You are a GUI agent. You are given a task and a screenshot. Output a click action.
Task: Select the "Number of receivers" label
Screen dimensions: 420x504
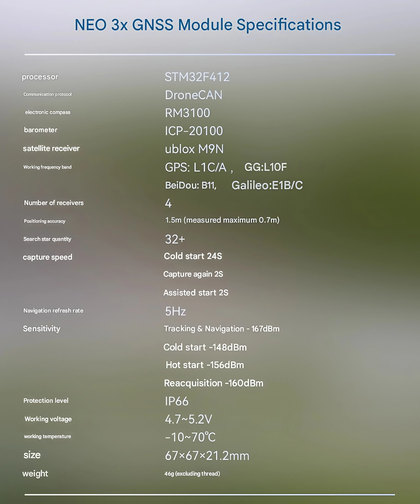(x=54, y=203)
